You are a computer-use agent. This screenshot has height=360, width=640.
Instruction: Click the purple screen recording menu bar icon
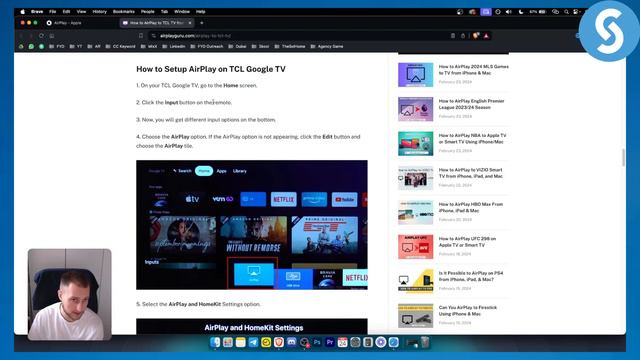[x=486, y=12]
